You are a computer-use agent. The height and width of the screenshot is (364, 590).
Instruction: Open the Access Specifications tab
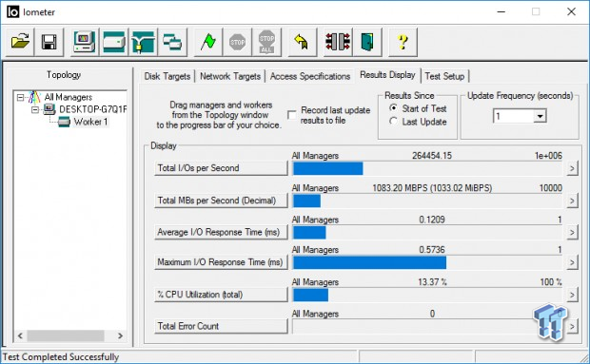click(310, 76)
